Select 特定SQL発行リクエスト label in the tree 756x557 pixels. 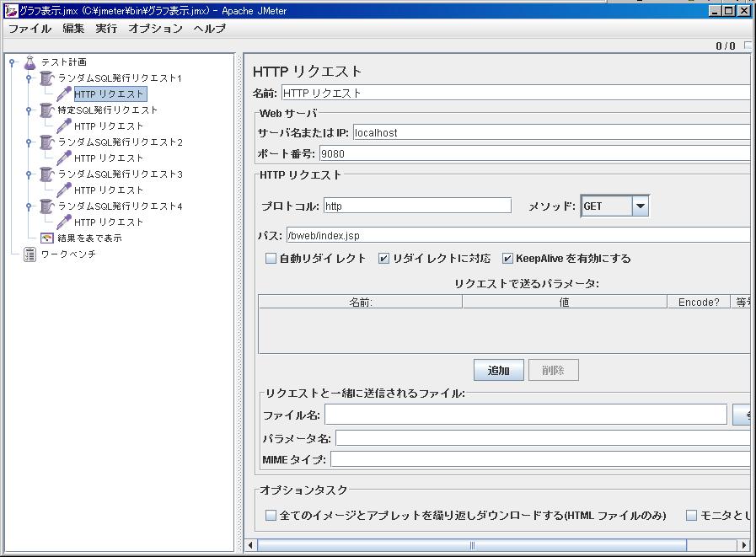(108, 110)
